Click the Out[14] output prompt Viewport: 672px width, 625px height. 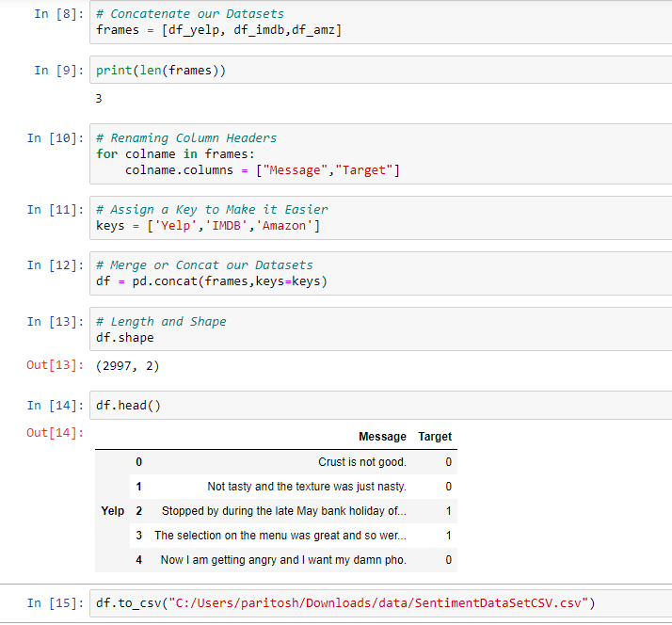tap(56, 433)
